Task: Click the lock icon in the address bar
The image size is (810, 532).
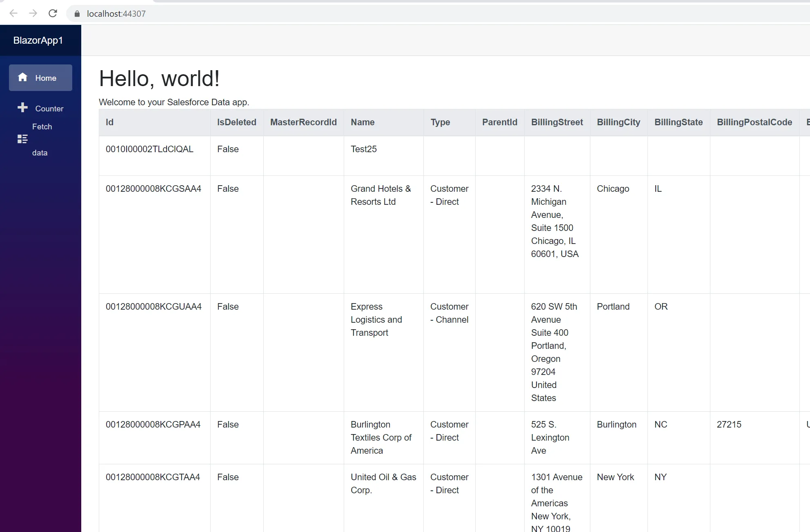Action: [77, 13]
